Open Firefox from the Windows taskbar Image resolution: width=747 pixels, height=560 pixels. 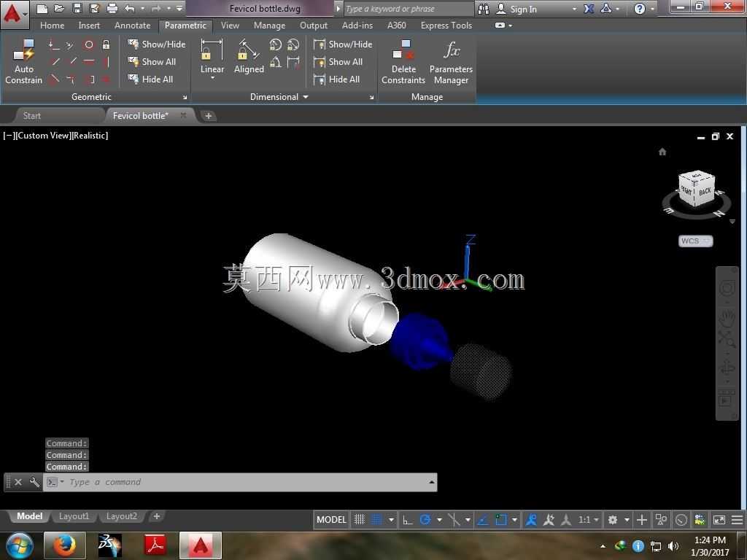64,545
